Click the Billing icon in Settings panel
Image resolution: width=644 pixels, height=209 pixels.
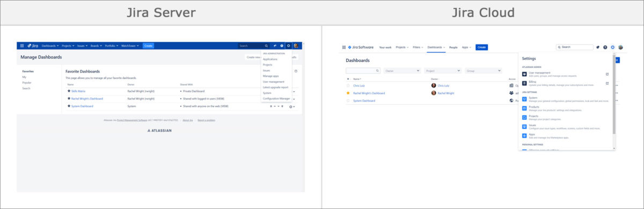[524, 83]
